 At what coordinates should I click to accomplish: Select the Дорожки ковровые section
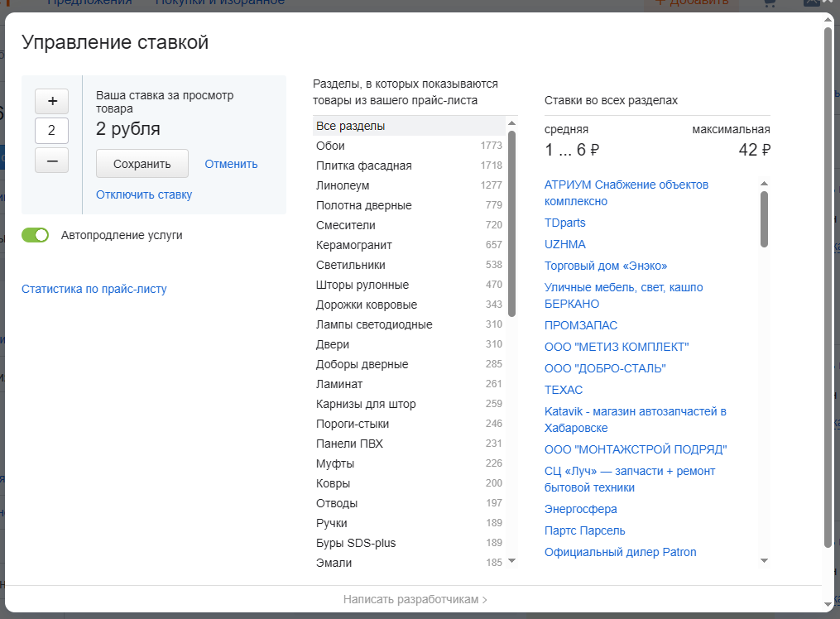pyautogui.click(x=409, y=305)
